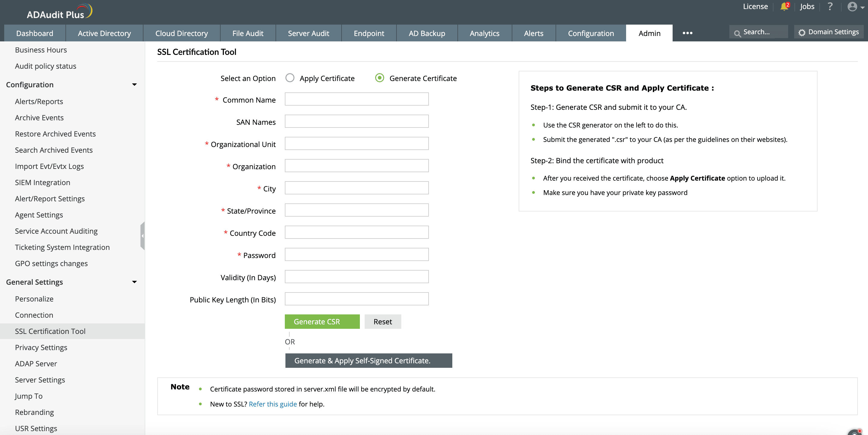Viewport: 868px width, 435px height.
Task: Collapse the Configuration sidebar section
Action: 134,85
